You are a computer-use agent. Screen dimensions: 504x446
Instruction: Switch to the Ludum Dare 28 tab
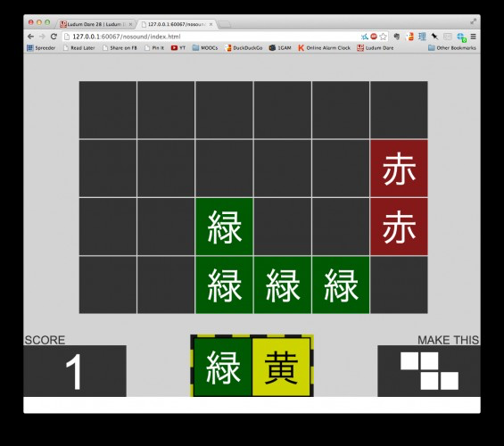(95, 24)
